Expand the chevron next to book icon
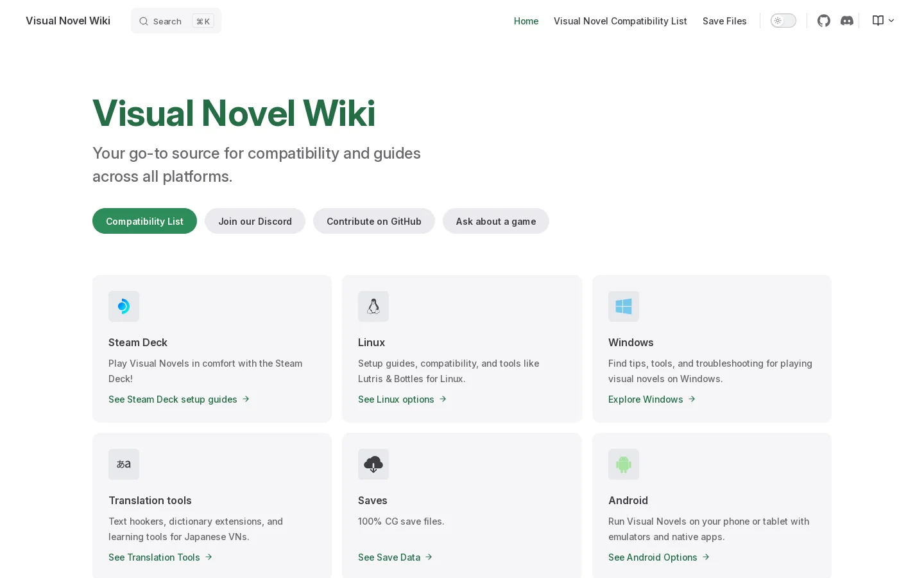The width and height of the screenshot is (924, 578). (x=891, y=21)
